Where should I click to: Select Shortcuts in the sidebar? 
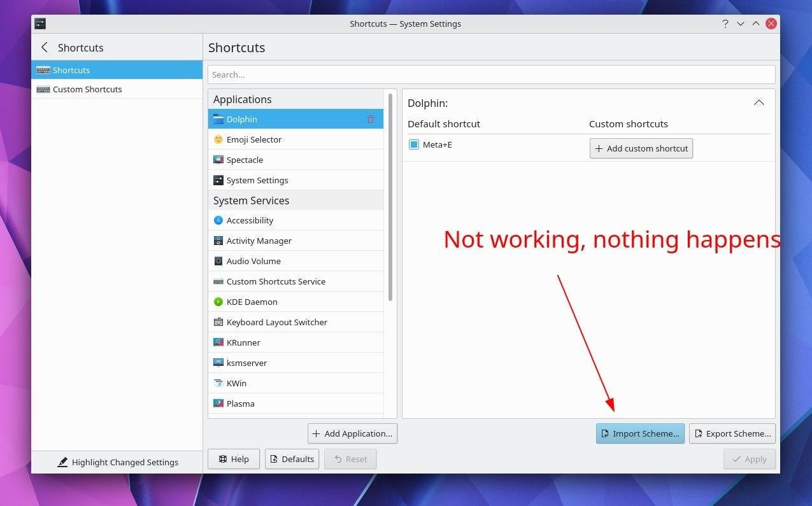tap(117, 70)
